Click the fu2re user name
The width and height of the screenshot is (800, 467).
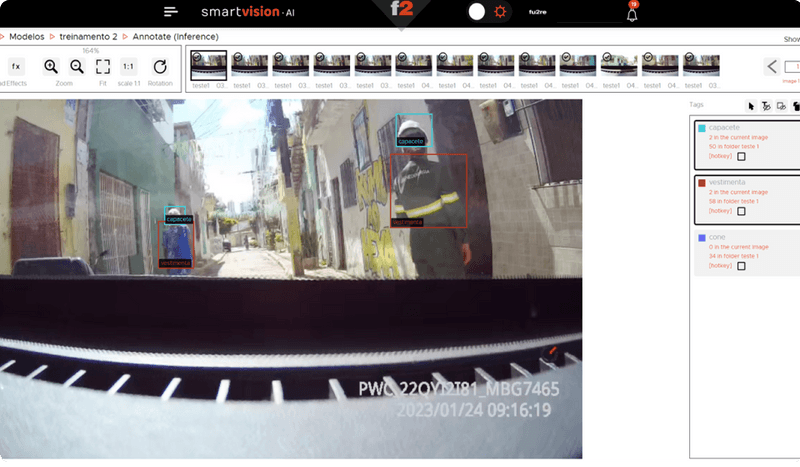point(539,12)
